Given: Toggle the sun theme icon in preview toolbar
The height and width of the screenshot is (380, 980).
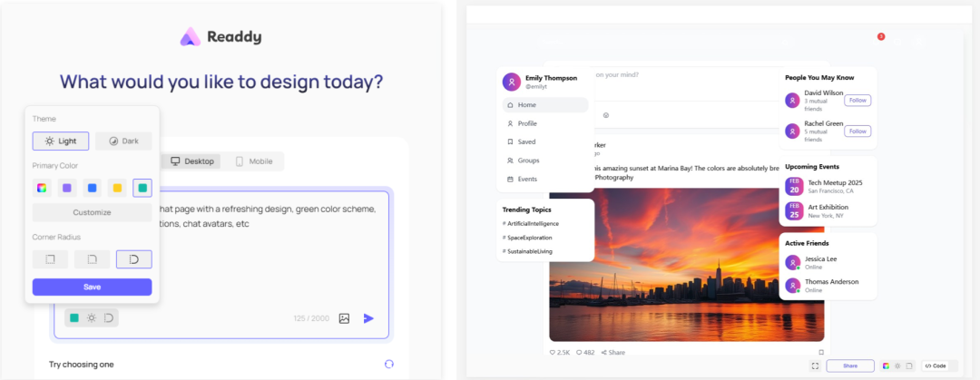Looking at the screenshot, I should [x=897, y=365].
